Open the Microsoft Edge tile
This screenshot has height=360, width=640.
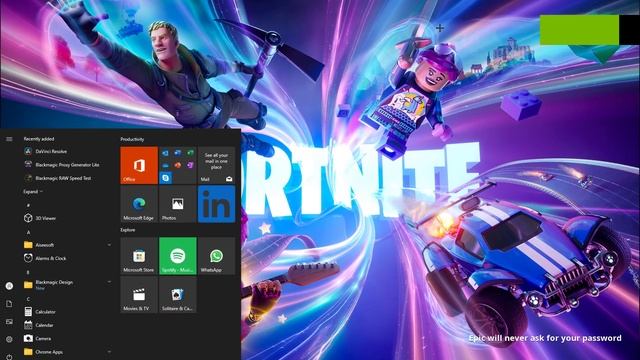139,204
